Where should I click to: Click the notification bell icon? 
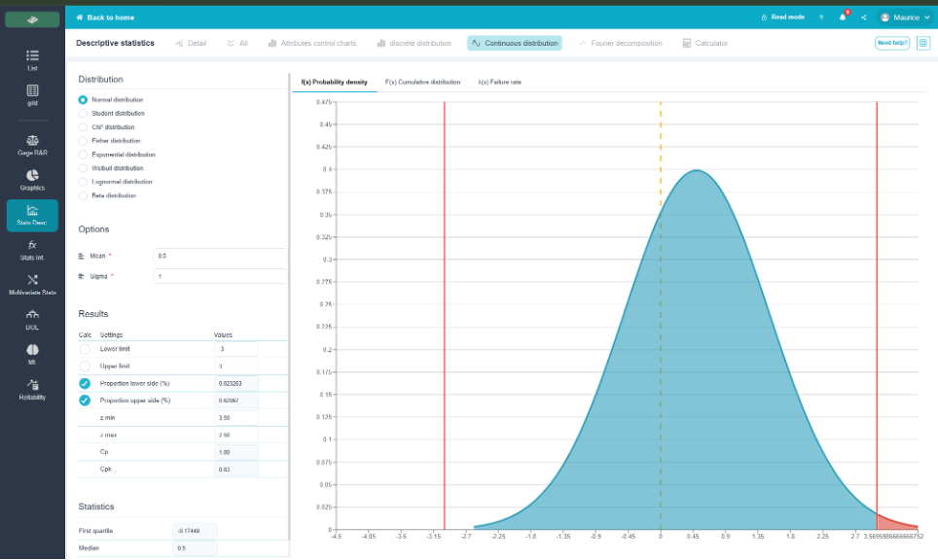pos(843,17)
